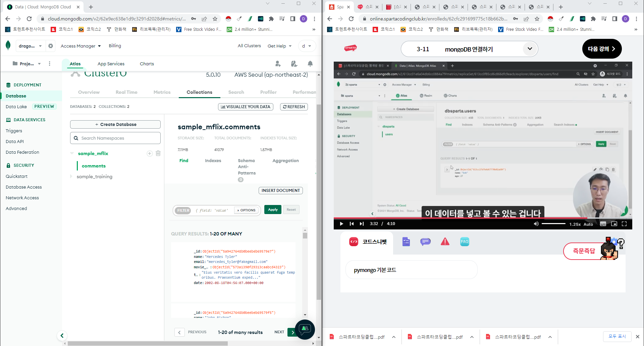Screen dimensions: 644x346
Task: Open the Access Manager dropdown
Action: (80, 46)
